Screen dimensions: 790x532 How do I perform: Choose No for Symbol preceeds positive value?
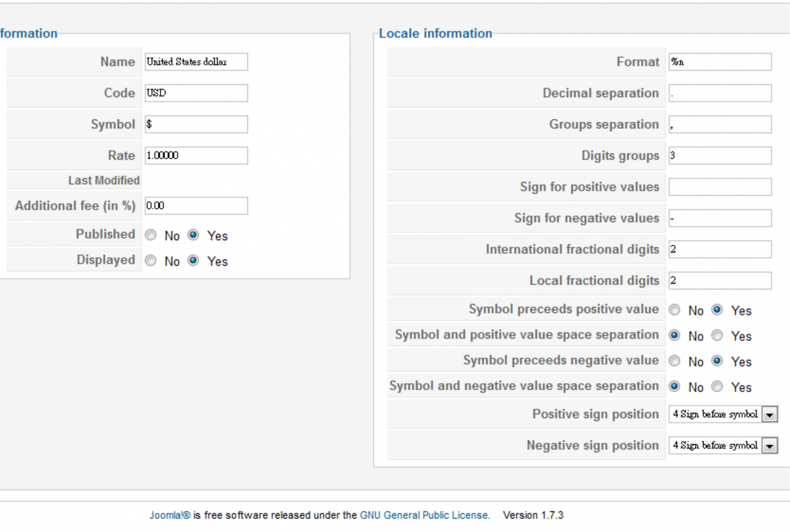(674, 310)
